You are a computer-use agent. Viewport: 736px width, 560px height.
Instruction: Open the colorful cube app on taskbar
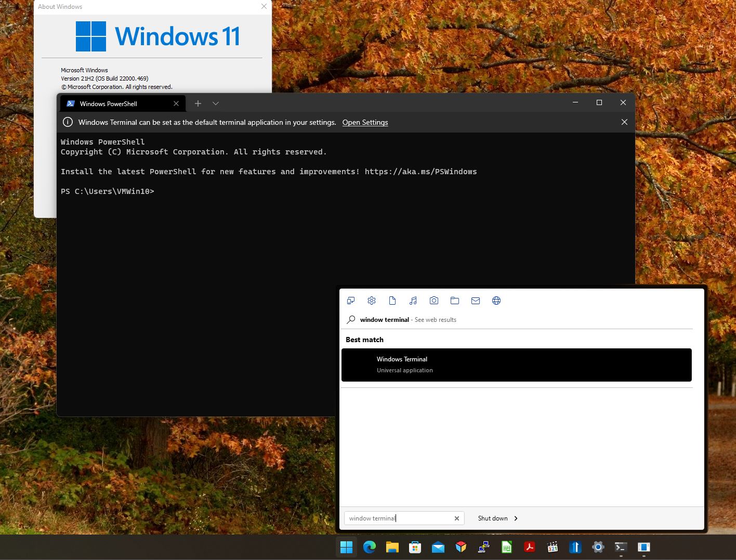pos(461,547)
